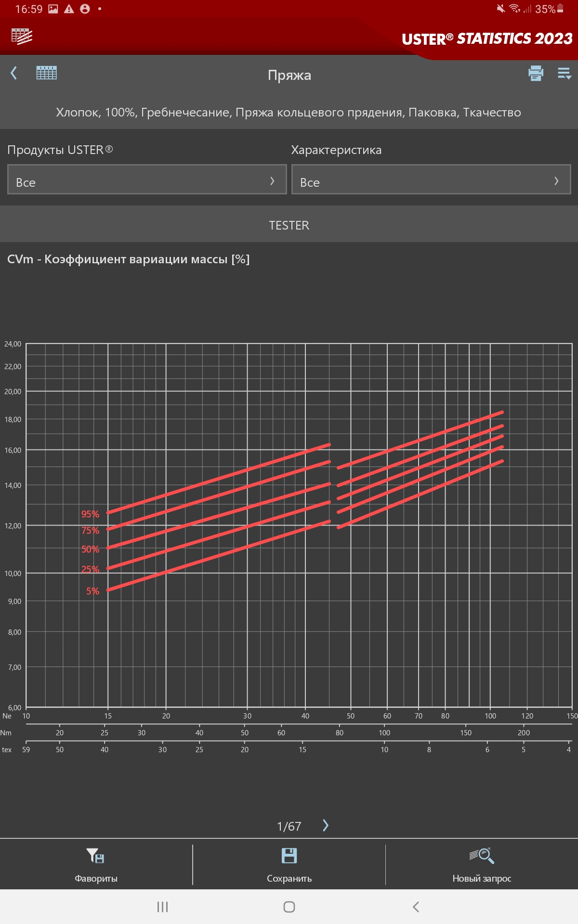Print the chart with the printer icon
578x924 pixels.
point(536,73)
